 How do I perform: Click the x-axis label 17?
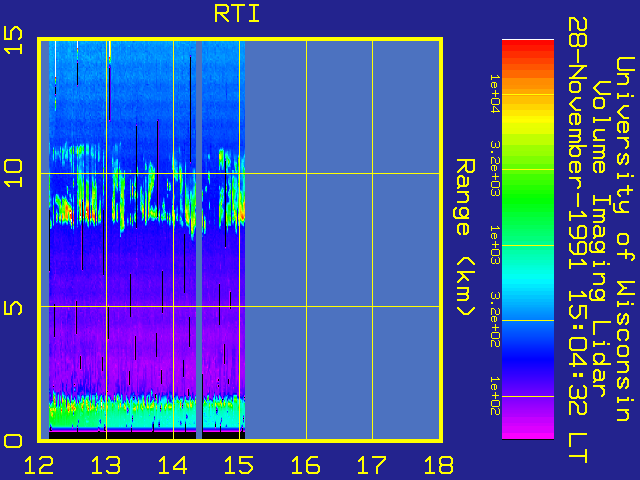(x=372, y=465)
